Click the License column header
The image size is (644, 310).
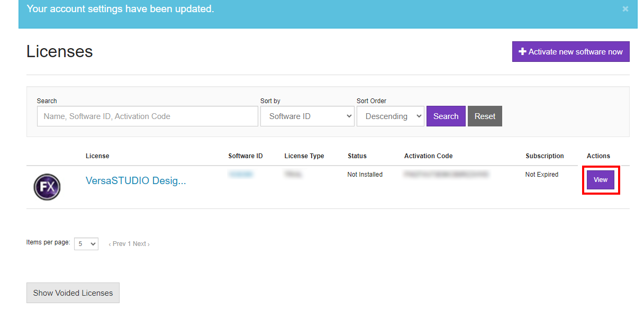click(97, 156)
